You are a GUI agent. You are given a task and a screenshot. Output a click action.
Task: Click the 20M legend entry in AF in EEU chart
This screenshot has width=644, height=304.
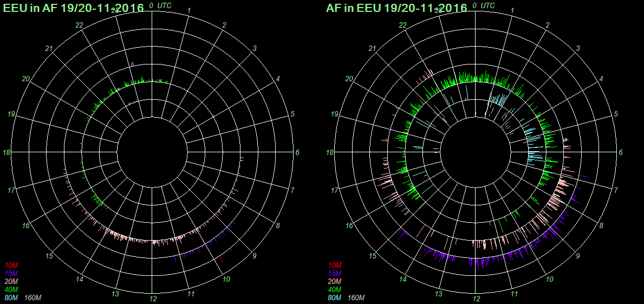pos(335,282)
